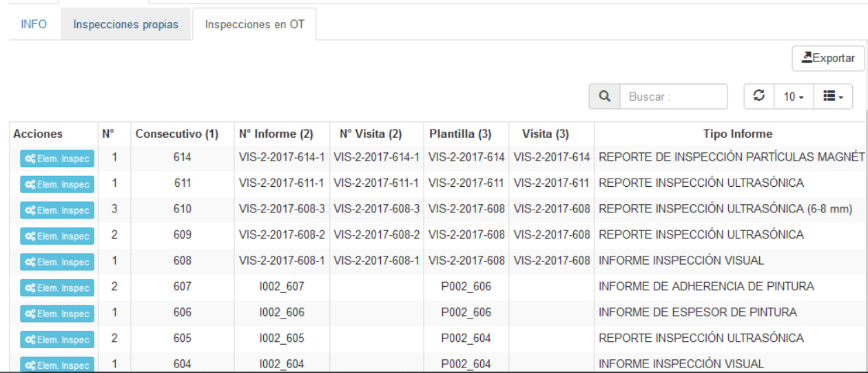Focus the Buscar search field
This screenshot has height=373, width=868.
pyautogui.click(x=673, y=97)
